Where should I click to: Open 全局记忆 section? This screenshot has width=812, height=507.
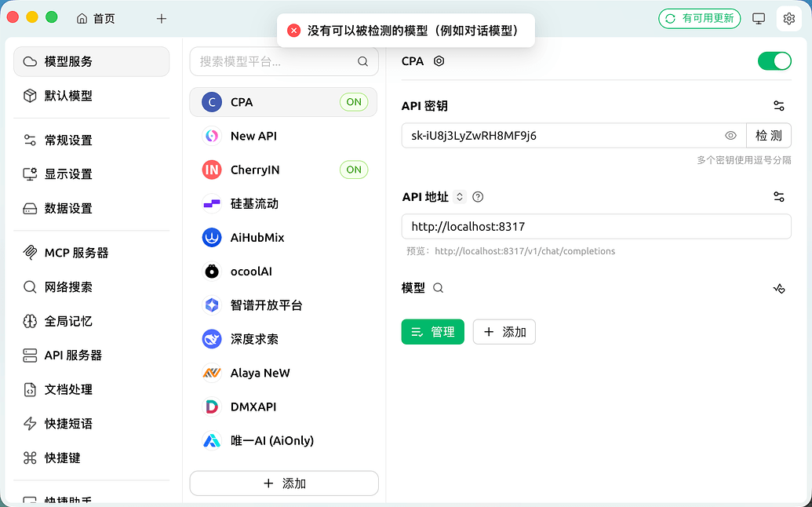[92, 321]
